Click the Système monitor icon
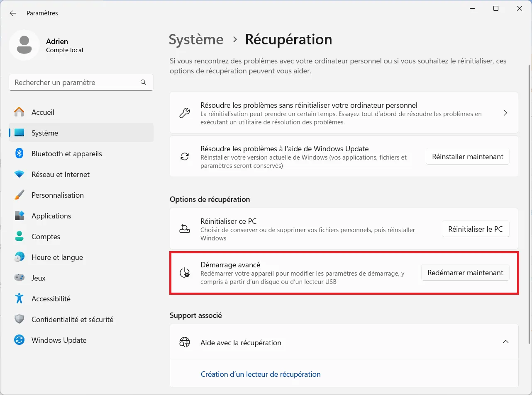The width and height of the screenshot is (532, 395). pyautogui.click(x=19, y=133)
